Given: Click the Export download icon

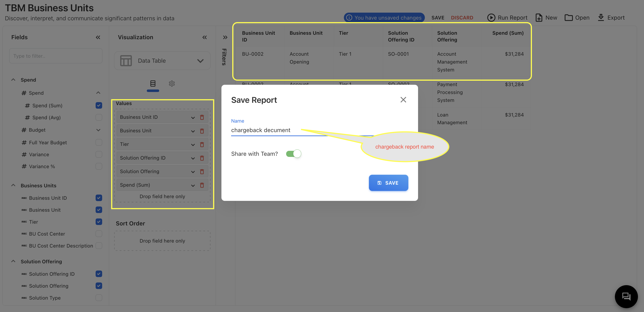Looking at the screenshot, I should pos(601,18).
